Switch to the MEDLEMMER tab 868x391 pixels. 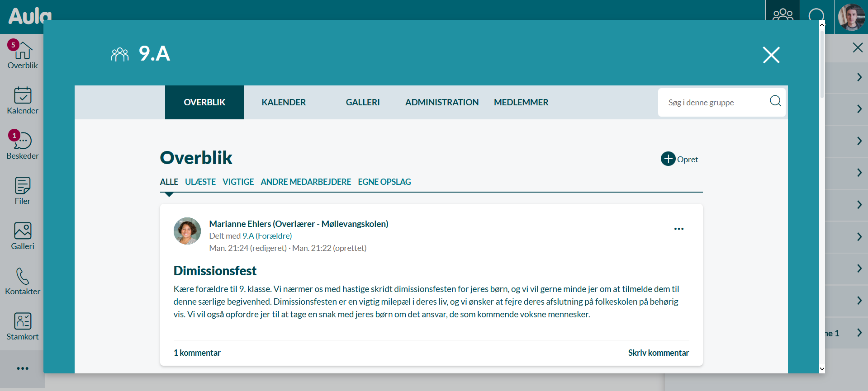pyautogui.click(x=521, y=102)
